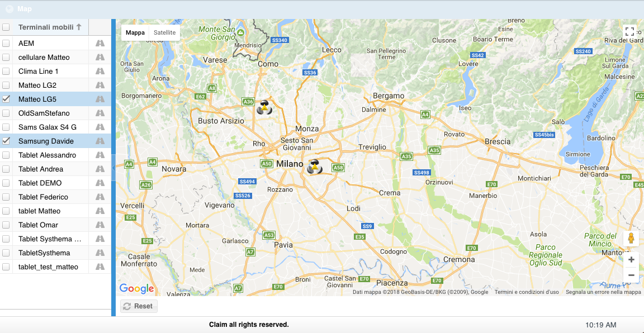Click the road icon for TabletSysthema

100,253
